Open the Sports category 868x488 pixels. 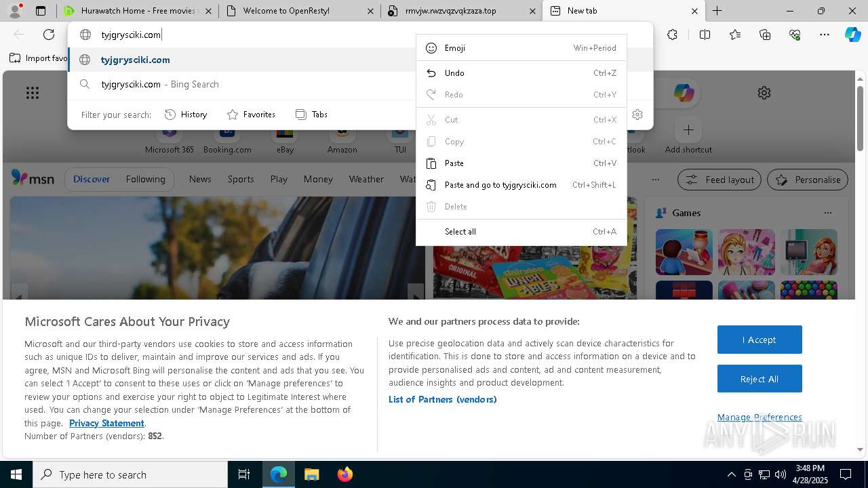click(x=241, y=179)
